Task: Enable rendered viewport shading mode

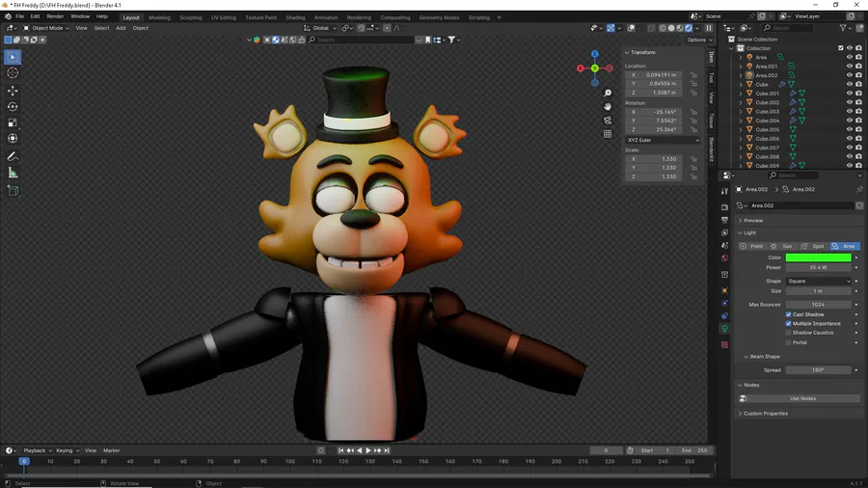Action: click(x=689, y=28)
